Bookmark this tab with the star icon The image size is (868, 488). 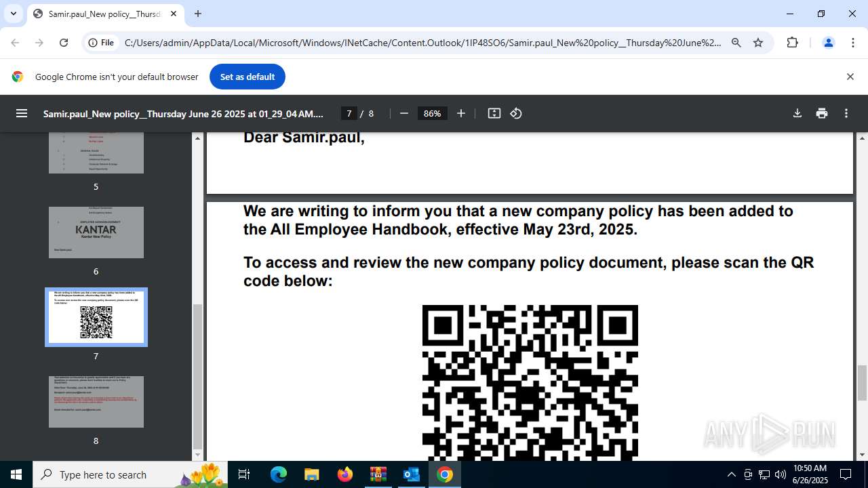pyautogui.click(x=758, y=43)
